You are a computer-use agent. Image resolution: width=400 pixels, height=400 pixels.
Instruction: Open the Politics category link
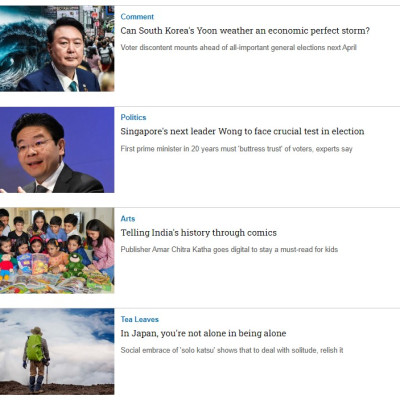point(133,117)
